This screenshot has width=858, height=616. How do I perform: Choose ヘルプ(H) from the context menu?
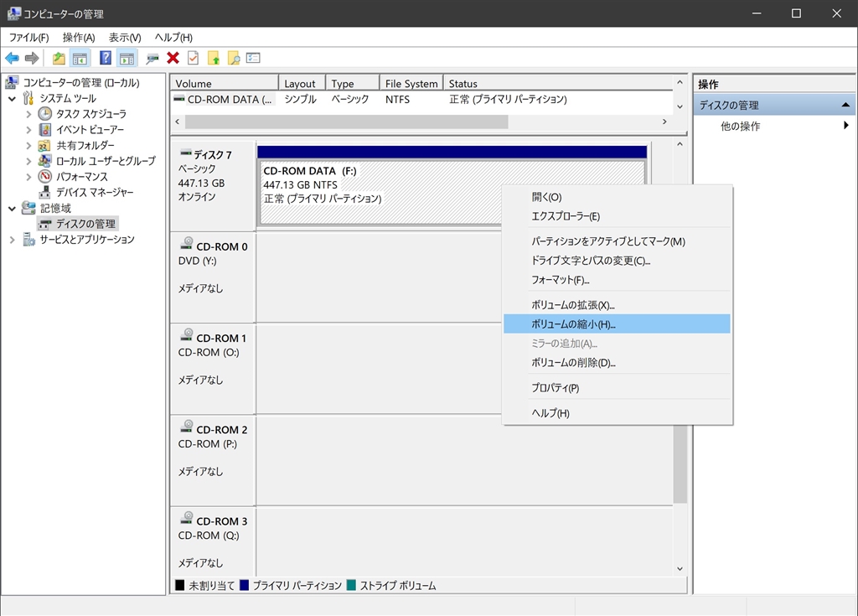[617, 413]
